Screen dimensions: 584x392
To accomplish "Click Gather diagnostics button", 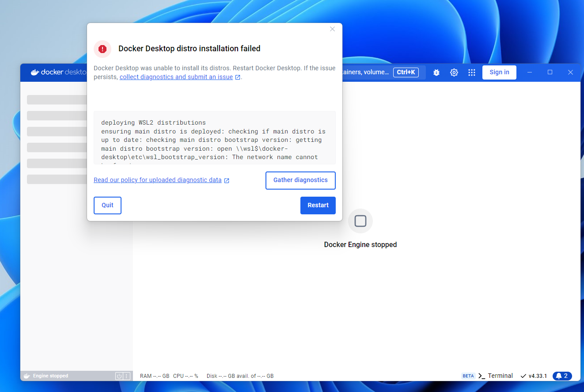I will point(300,180).
